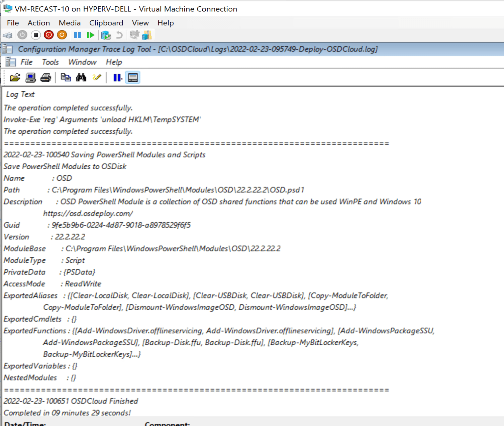This screenshot has width=504, height=426.
Task: Open the Clipboard menu
Action: click(x=106, y=23)
